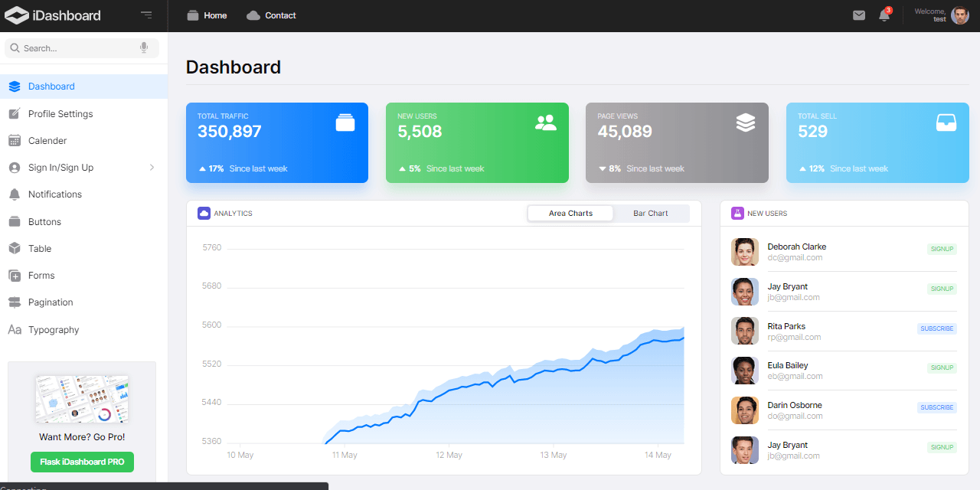Open the Buttons page
This screenshot has width=980, height=490.
[x=83, y=222]
